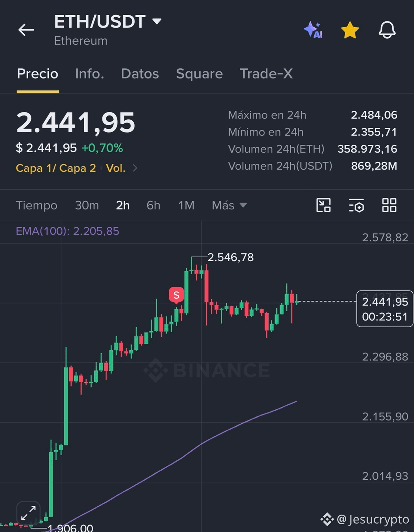Tap the Máximo en 24h value 2.484,06
This screenshot has height=532, width=414.
(374, 115)
